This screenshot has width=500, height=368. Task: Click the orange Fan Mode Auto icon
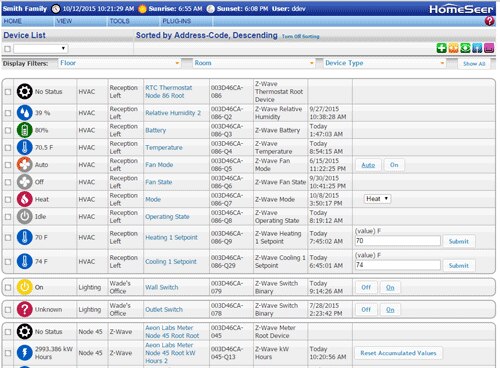25,165
